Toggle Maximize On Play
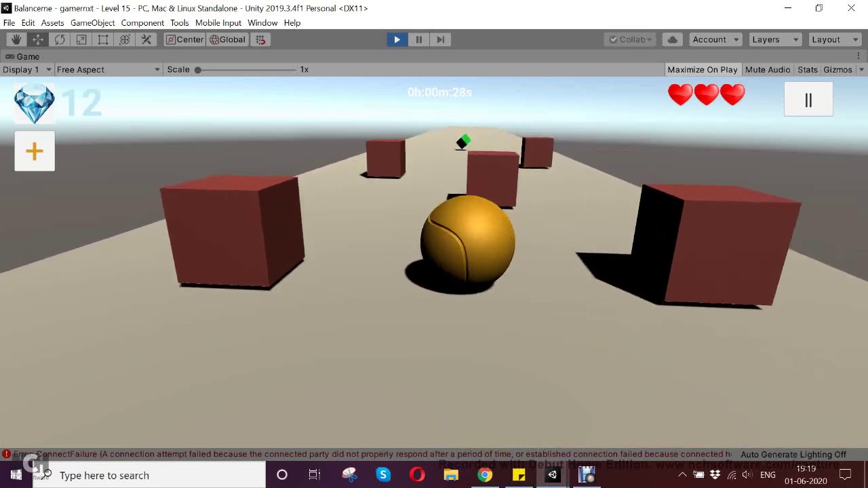Viewport: 868px width, 488px height. [x=703, y=69]
